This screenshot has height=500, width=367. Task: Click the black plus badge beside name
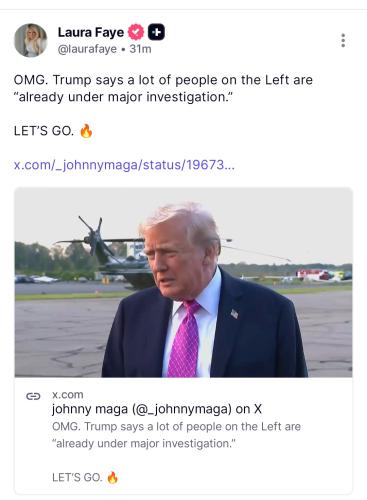[x=156, y=32]
